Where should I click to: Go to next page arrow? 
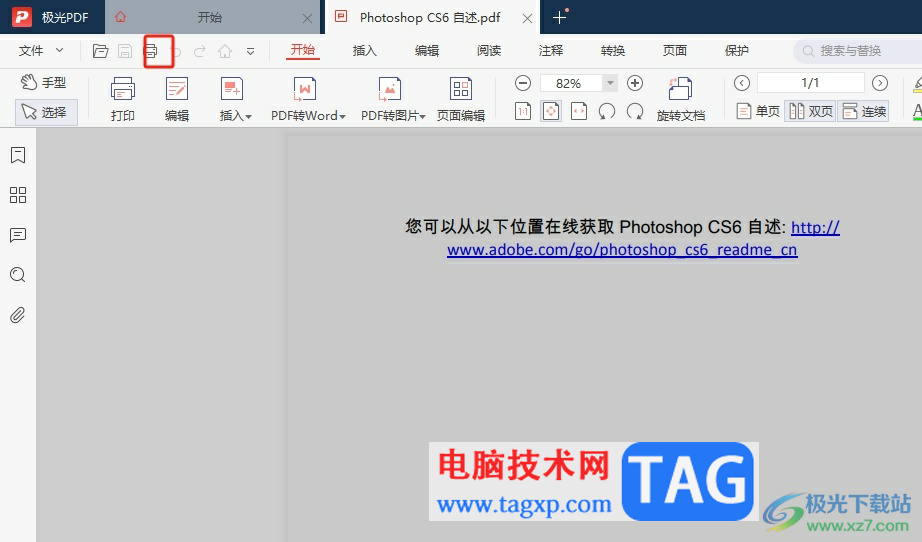pyautogui.click(x=880, y=83)
